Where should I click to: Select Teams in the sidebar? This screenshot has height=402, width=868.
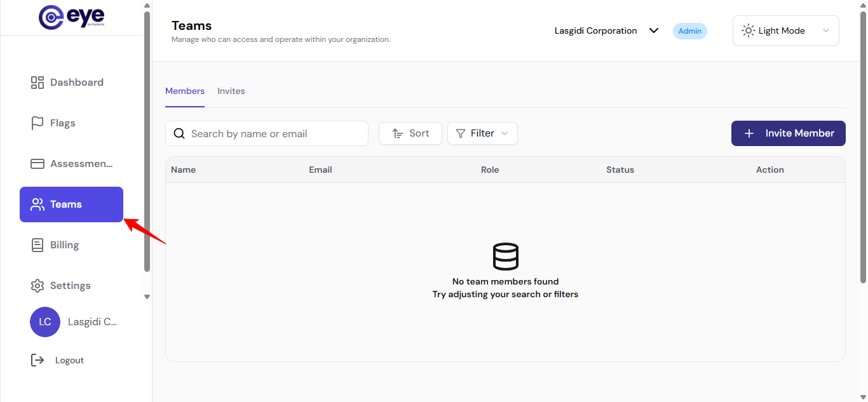(71, 204)
